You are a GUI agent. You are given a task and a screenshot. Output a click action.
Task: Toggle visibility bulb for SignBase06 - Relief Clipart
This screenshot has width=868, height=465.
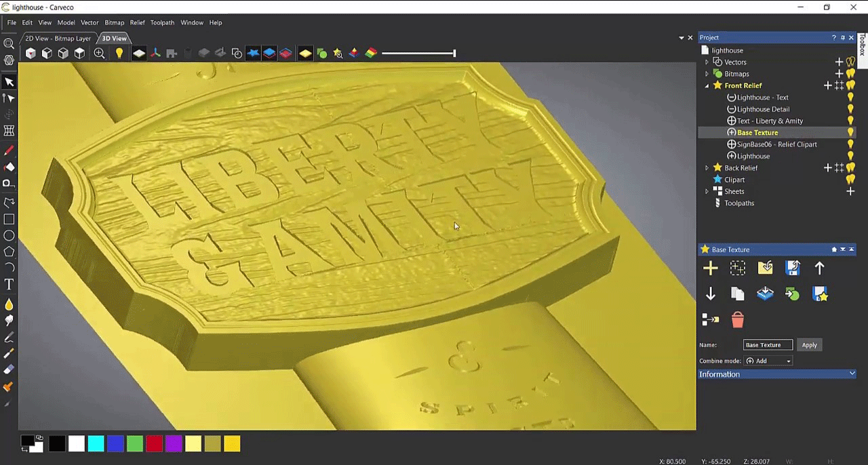(x=850, y=144)
